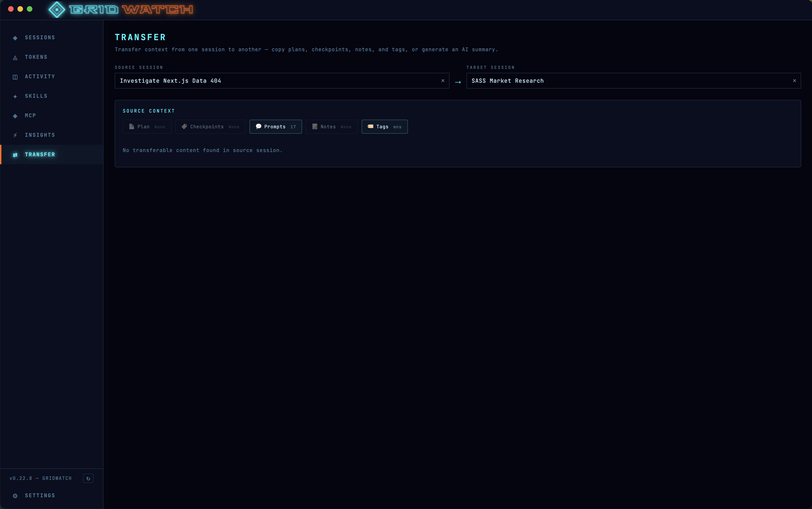Click the MCP diamond icon
Viewport: 812px width, 509px height.
[15, 116]
